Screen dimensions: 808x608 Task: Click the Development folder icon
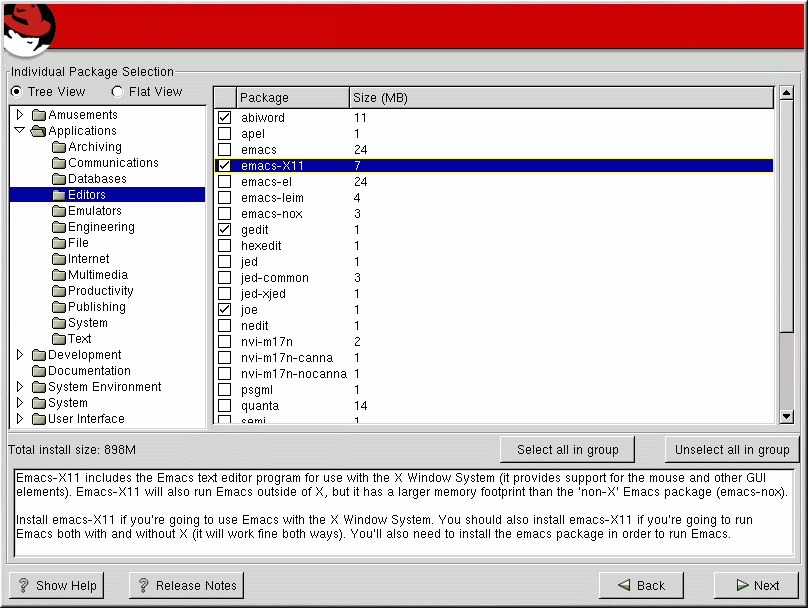pos(39,355)
